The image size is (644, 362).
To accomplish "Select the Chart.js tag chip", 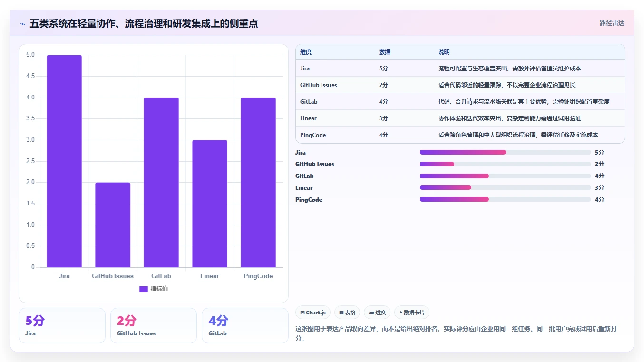I will [x=313, y=313].
